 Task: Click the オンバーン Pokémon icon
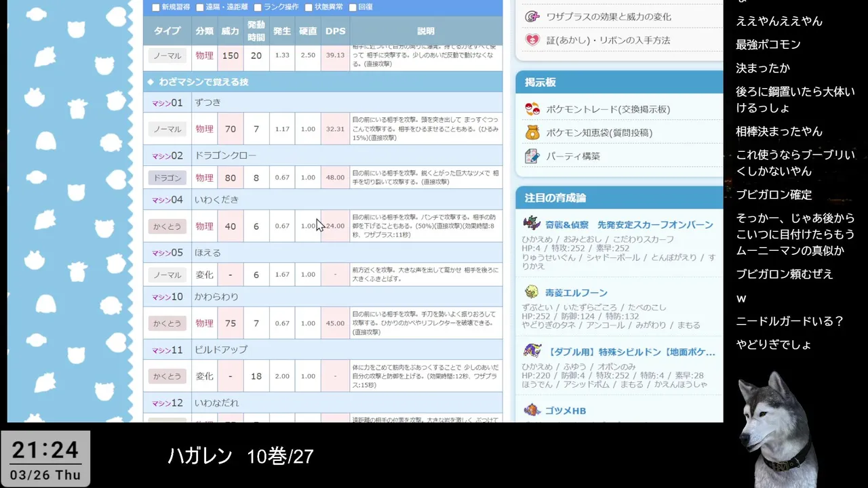click(x=532, y=223)
